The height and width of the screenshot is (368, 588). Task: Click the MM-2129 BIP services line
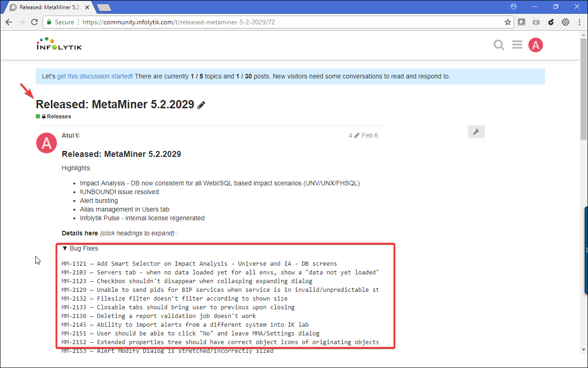point(221,290)
